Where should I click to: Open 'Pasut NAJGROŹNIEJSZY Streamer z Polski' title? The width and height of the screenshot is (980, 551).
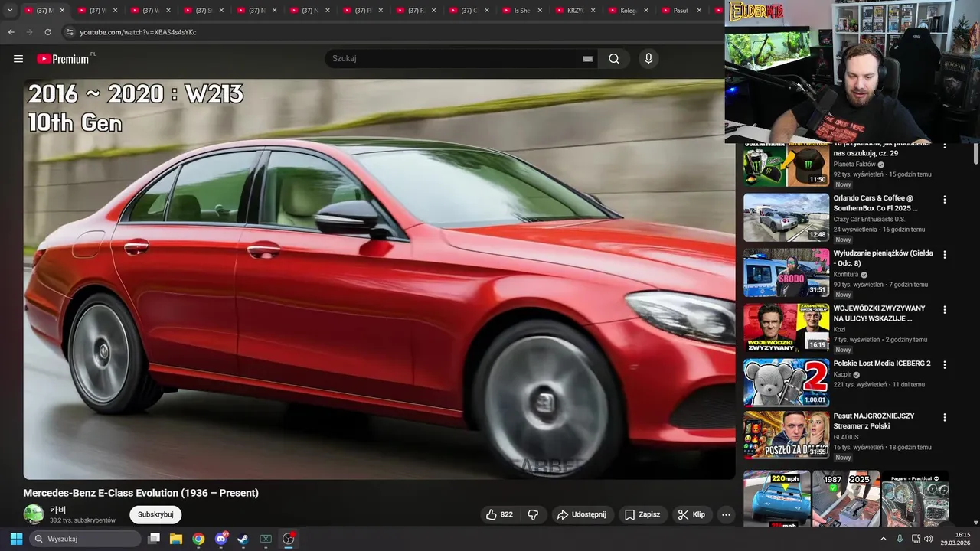click(x=874, y=421)
